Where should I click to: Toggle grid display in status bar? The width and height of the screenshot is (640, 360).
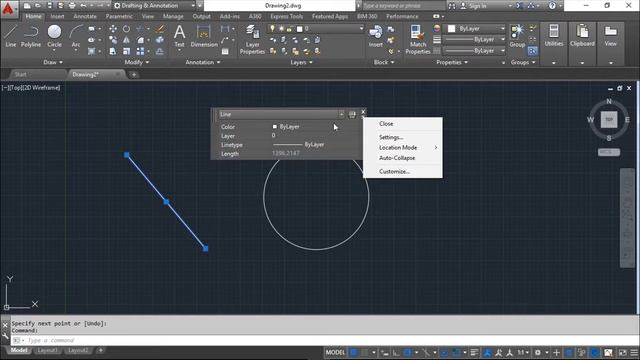354,352
